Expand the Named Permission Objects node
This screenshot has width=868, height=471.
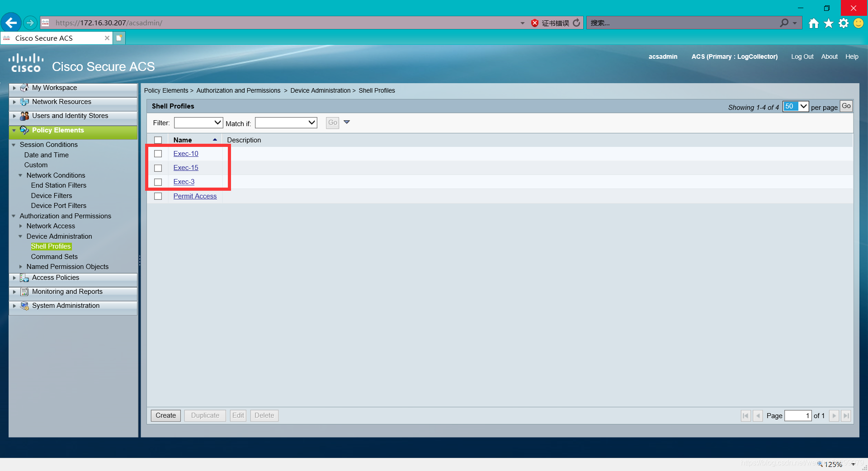coord(20,267)
